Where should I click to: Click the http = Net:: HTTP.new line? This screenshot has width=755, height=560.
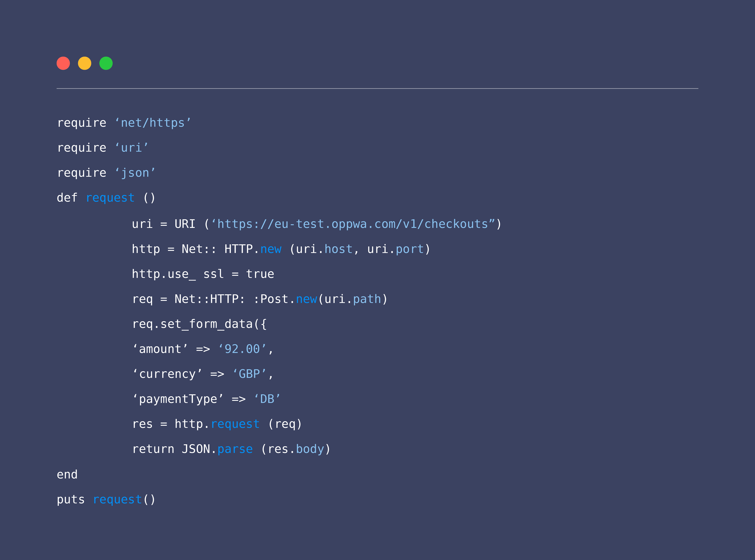tap(281, 249)
